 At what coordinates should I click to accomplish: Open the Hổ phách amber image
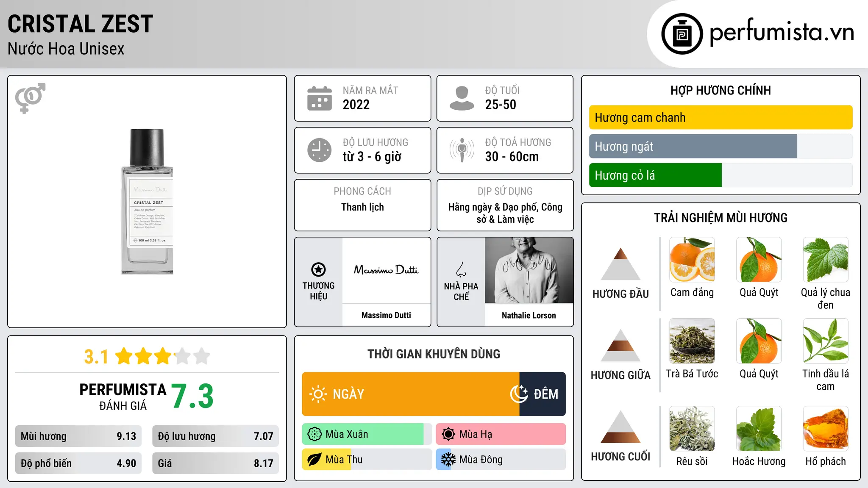point(826,429)
